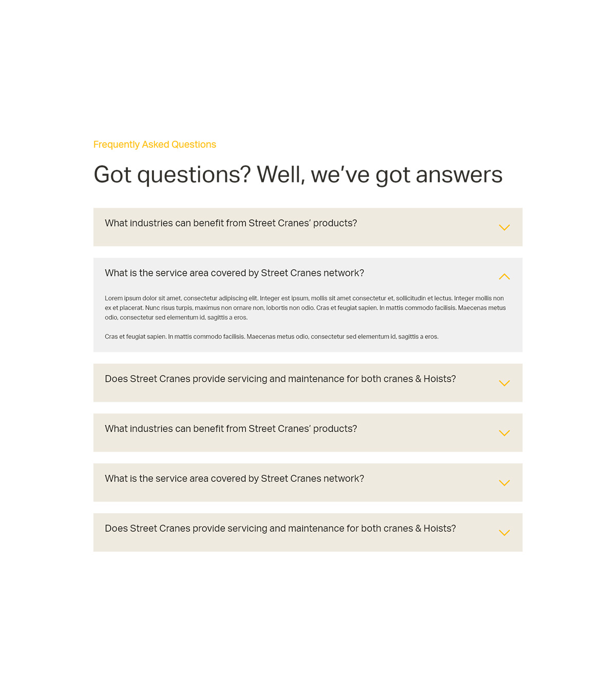Click 'we've got answers' in the heading
The height and width of the screenshot is (692, 616).
coord(407,175)
